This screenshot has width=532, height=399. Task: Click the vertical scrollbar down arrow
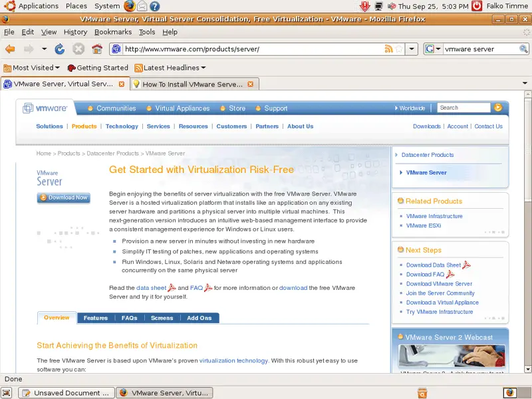click(x=527, y=370)
